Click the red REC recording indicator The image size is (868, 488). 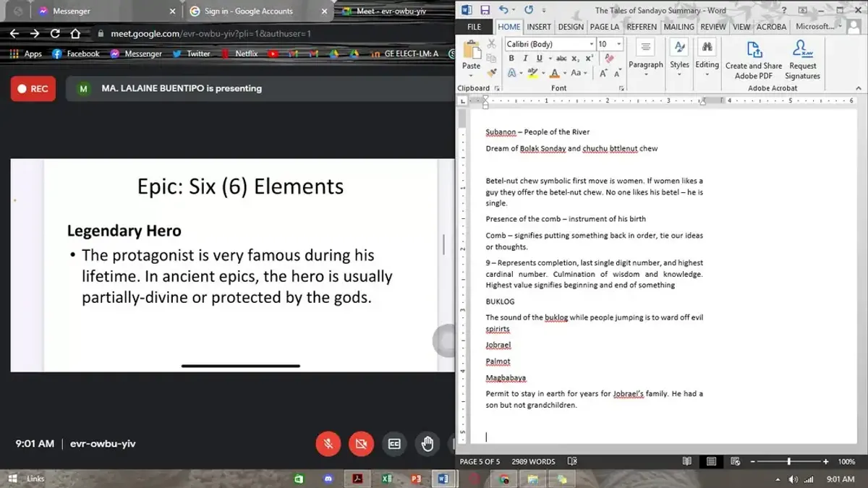(33, 88)
